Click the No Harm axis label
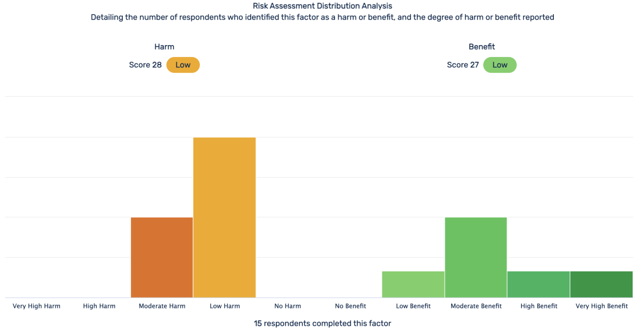This screenshot has width=644, height=334. (x=287, y=306)
